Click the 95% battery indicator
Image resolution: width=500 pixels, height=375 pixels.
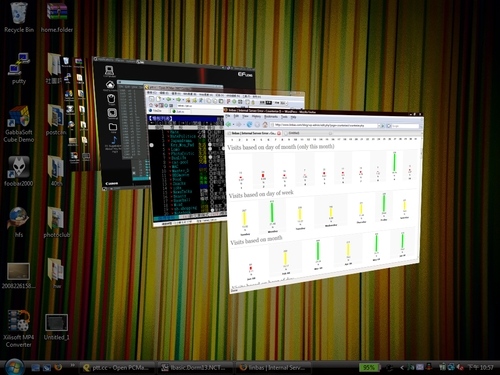click(x=369, y=368)
